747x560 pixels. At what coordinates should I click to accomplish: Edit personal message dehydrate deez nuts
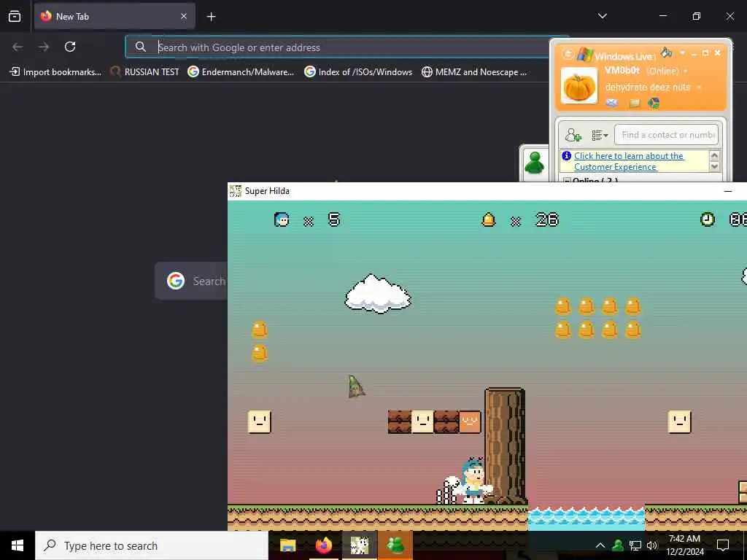pos(648,87)
